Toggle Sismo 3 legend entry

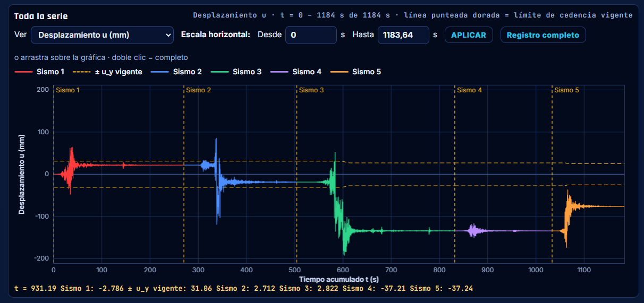point(236,72)
